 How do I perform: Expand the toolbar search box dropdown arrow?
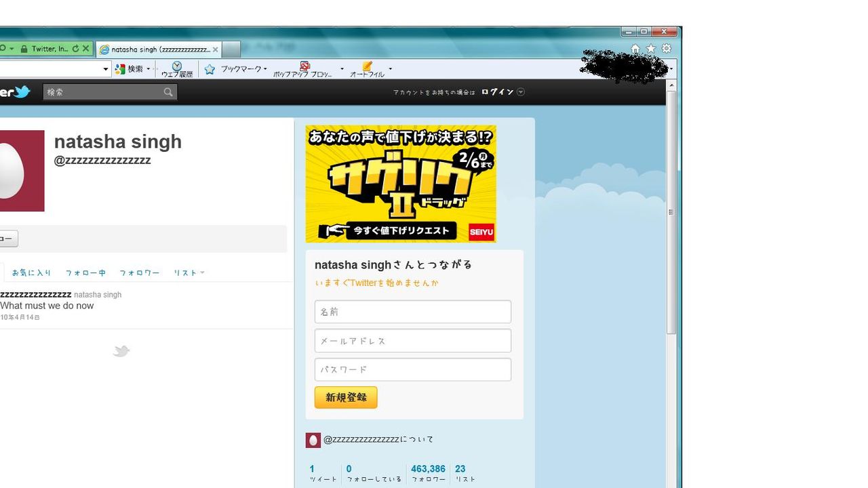[x=106, y=69]
